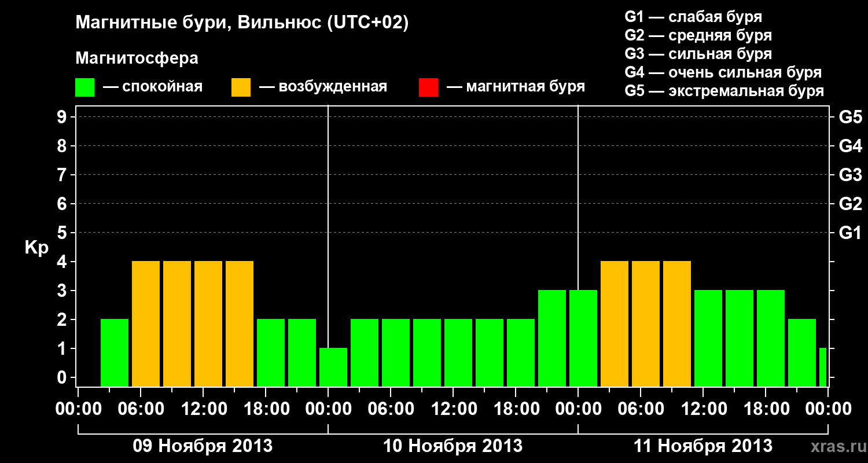Click the 'G3 — сильная буря' legend line
The width and height of the screenshot is (868, 463).
698,54
